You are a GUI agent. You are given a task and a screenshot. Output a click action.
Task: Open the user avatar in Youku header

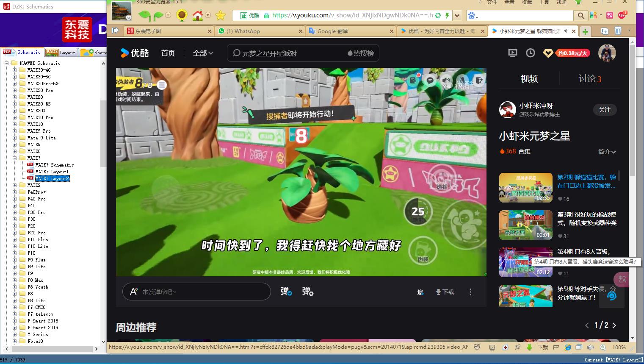[x=607, y=53]
